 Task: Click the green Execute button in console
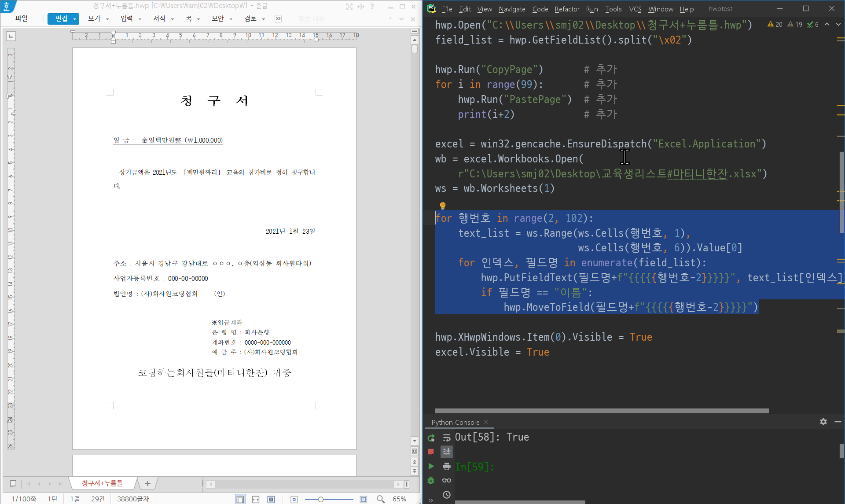coord(431,466)
